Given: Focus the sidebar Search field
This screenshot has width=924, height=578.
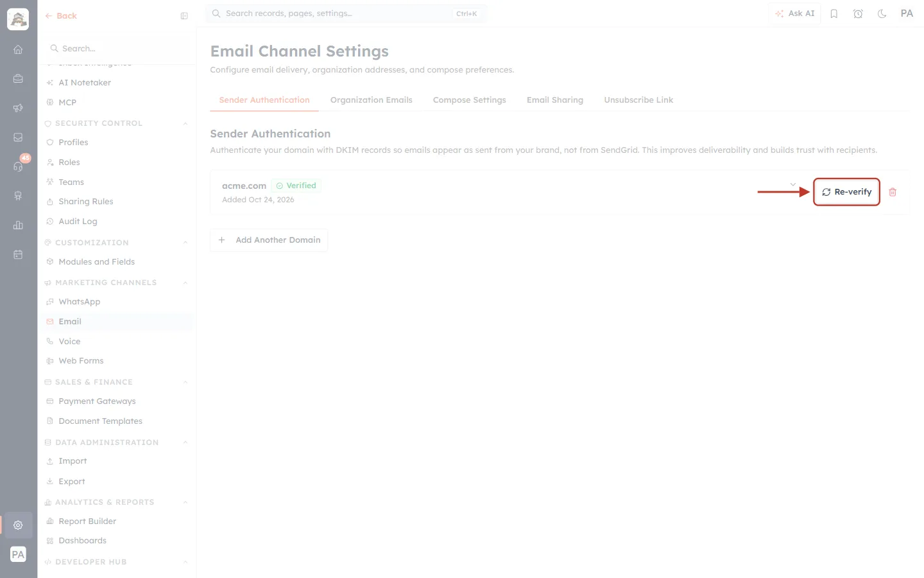Looking at the screenshot, I should coord(117,49).
